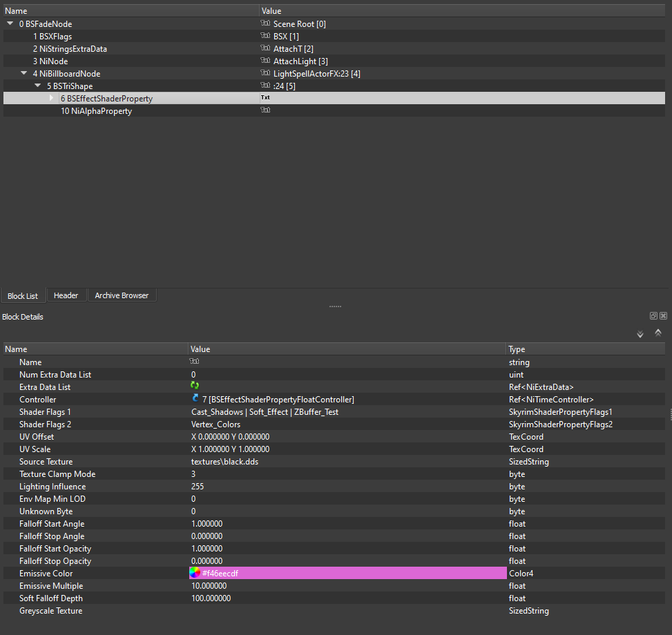Switch to the Header tab

point(66,295)
